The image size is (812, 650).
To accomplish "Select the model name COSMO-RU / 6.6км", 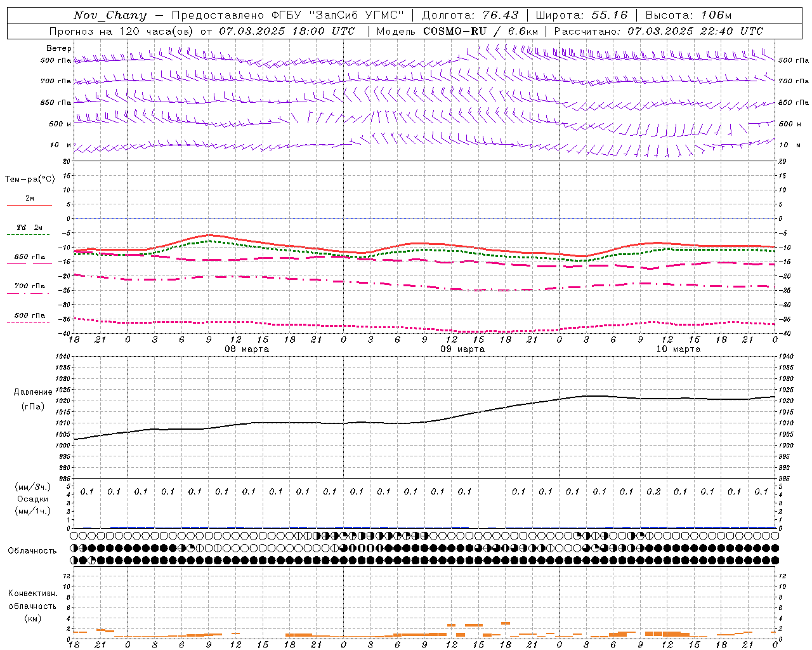I will [481, 31].
